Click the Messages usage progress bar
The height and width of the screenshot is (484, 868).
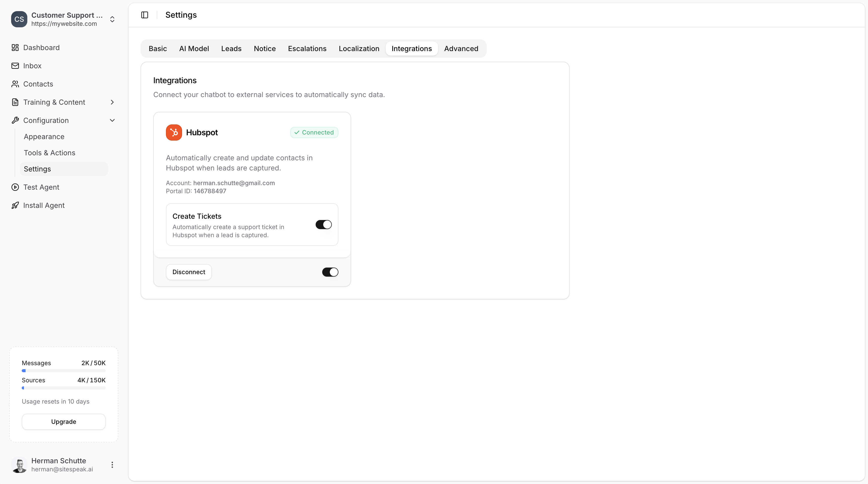[x=63, y=370]
